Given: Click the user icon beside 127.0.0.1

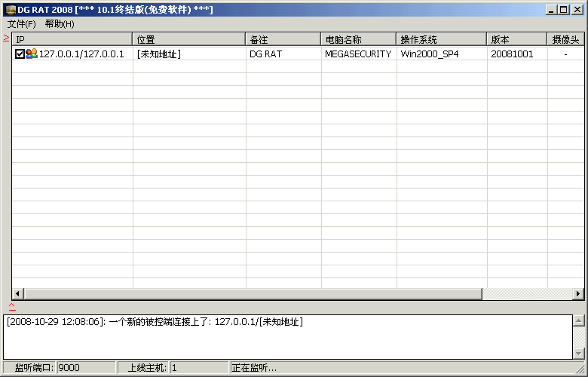Looking at the screenshot, I should [32, 54].
